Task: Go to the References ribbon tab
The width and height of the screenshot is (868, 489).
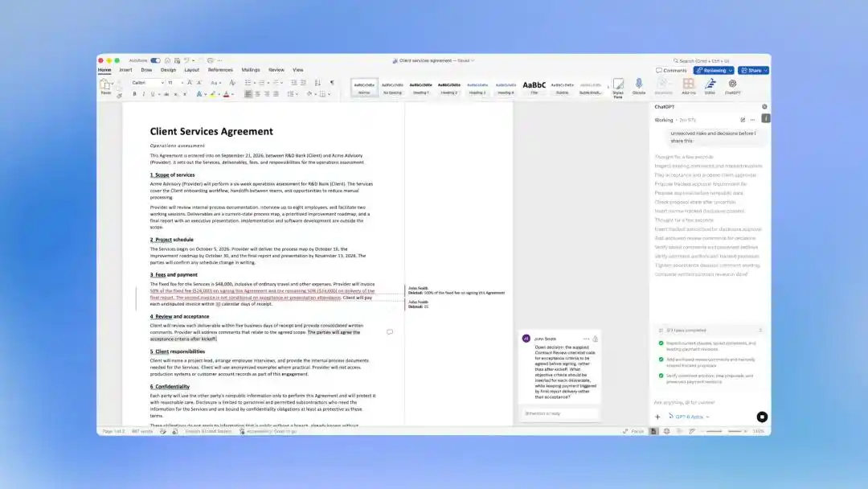Action: (220, 70)
